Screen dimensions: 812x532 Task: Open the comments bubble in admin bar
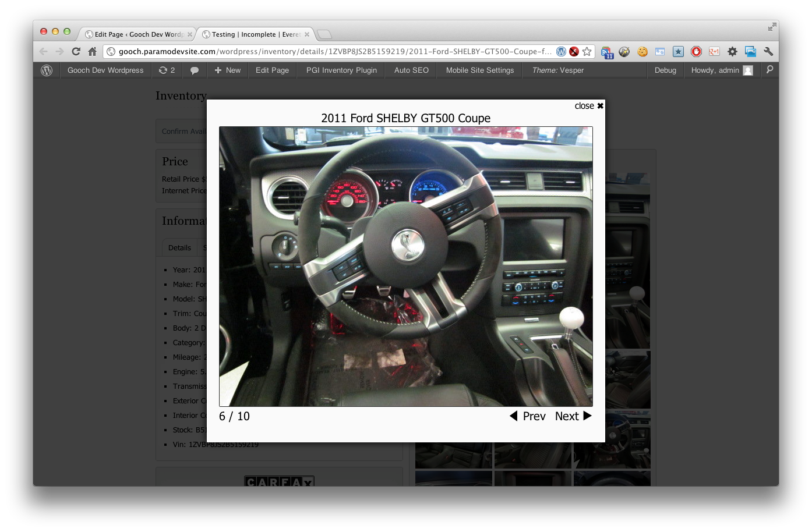(x=195, y=70)
